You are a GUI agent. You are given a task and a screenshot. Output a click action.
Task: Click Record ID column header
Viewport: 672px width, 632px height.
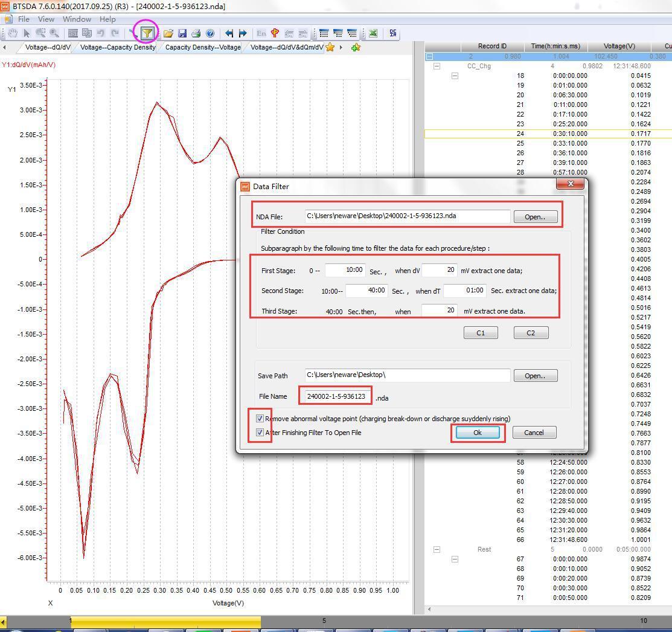(492, 46)
